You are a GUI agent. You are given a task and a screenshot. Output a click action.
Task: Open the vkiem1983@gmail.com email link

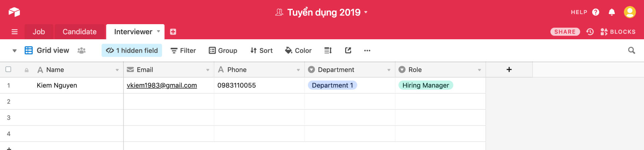pos(162,86)
